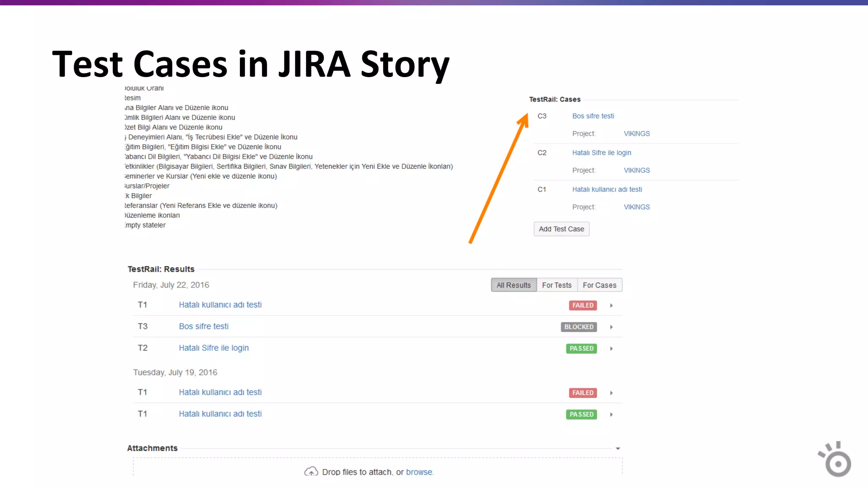This screenshot has width=868, height=488.
Task: Open the Hatalı kullanıcı adı testi case link
Action: (x=607, y=189)
